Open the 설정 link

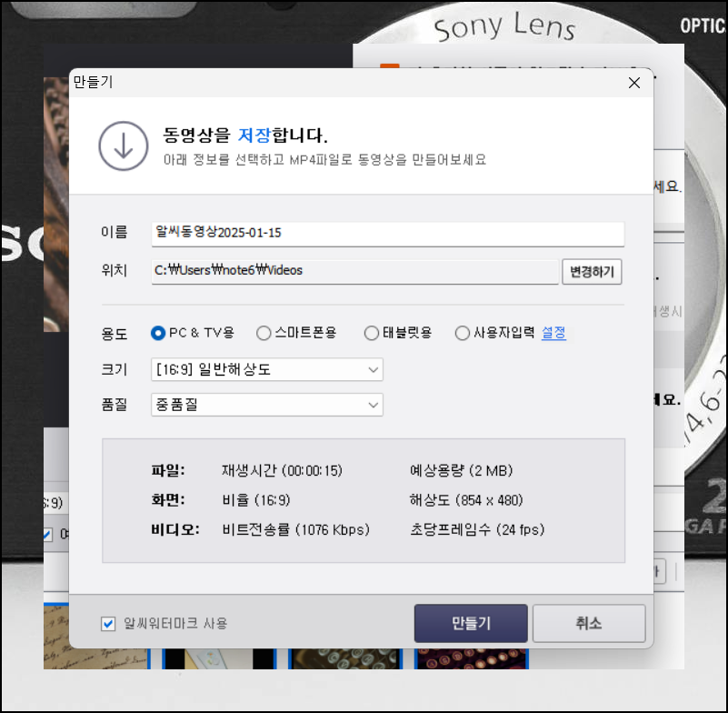pyautogui.click(x=553, y=333)
